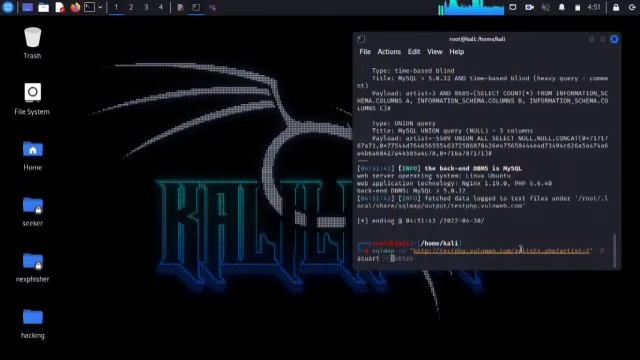
Task: Select the active terminal taskbar button
Action: pos(196,7)
